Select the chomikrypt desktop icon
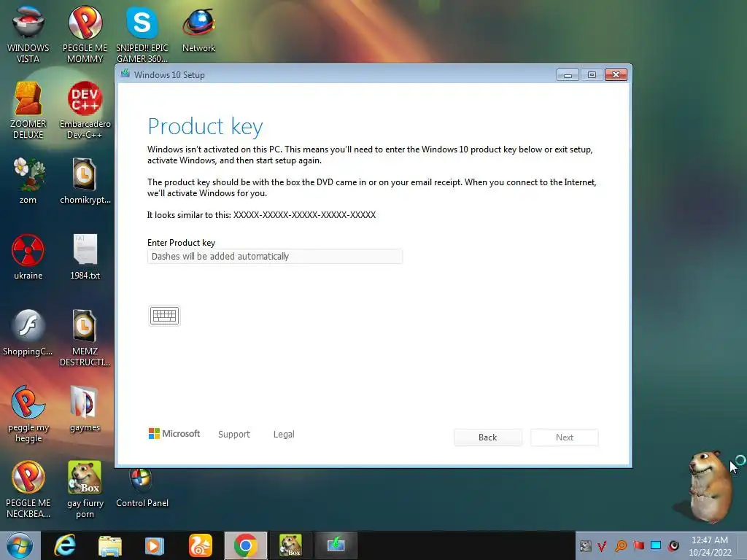Viewport: 747px width, 560px height. click(85, 181)
